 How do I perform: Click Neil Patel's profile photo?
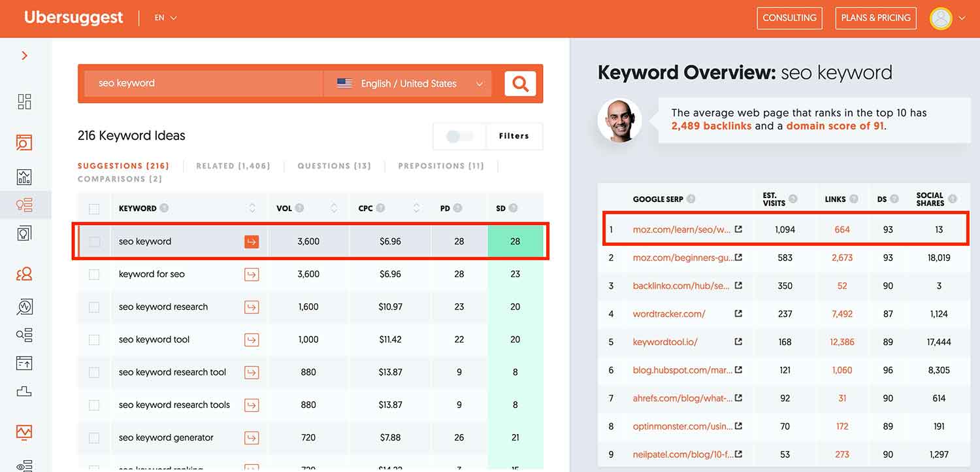[619, 121]
